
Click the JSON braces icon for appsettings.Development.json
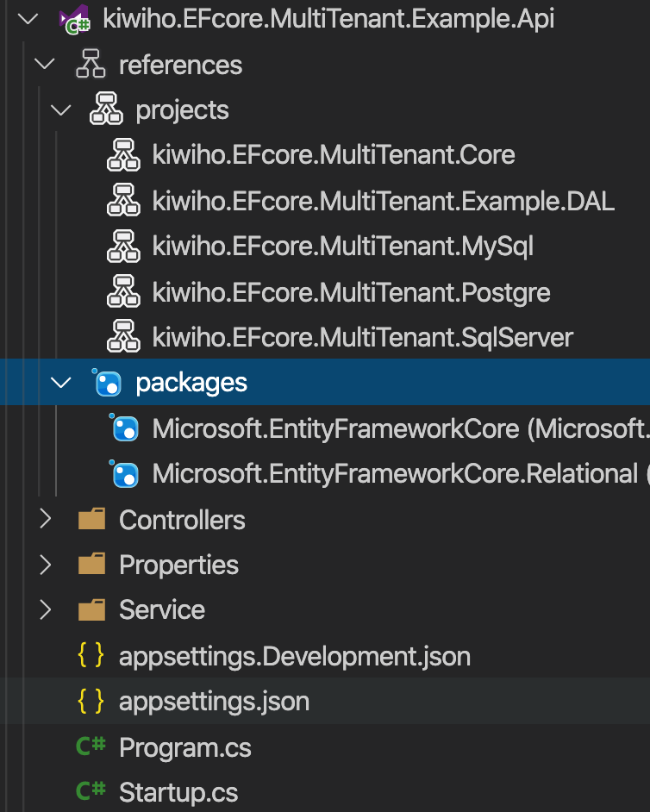pos(91,656)
